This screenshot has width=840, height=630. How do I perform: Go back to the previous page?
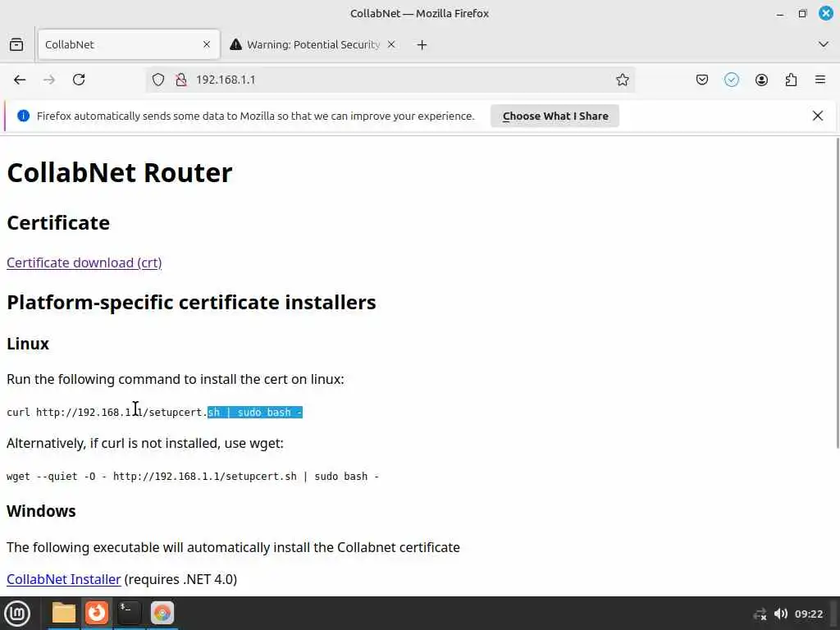(x=20, y=80)
